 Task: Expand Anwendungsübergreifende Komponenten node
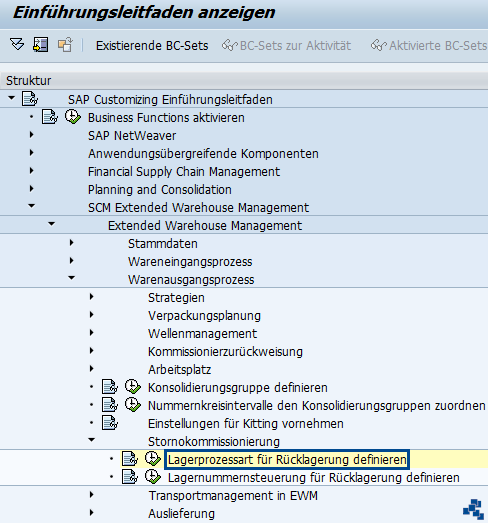pyautogui.click(x=31, y=153)
